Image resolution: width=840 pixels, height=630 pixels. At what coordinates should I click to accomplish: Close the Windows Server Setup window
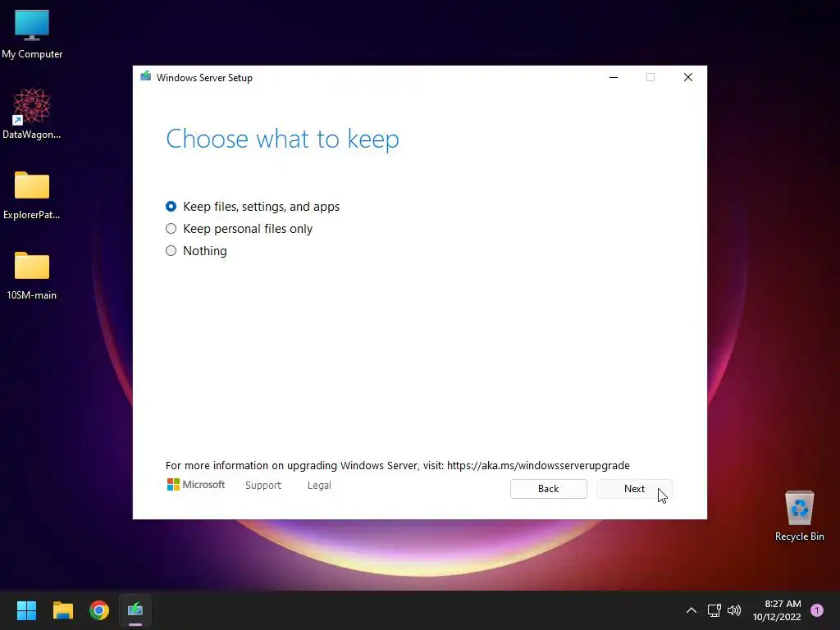pos(688,77)
